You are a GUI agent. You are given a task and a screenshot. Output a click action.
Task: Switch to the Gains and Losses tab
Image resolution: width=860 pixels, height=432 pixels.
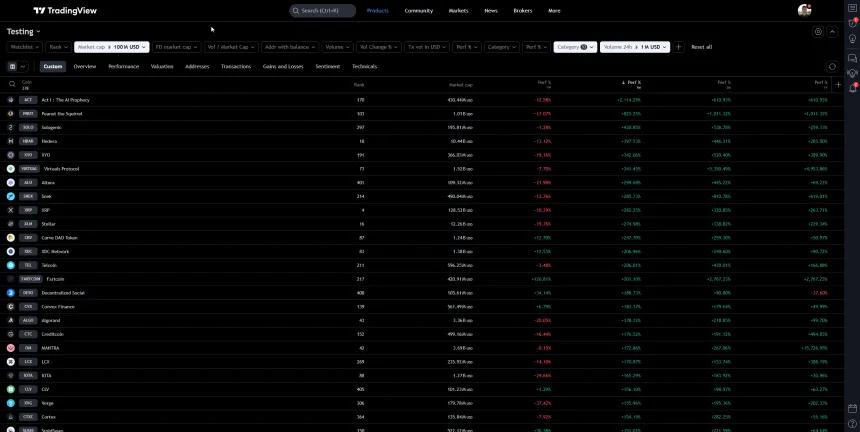pos(283,66)
